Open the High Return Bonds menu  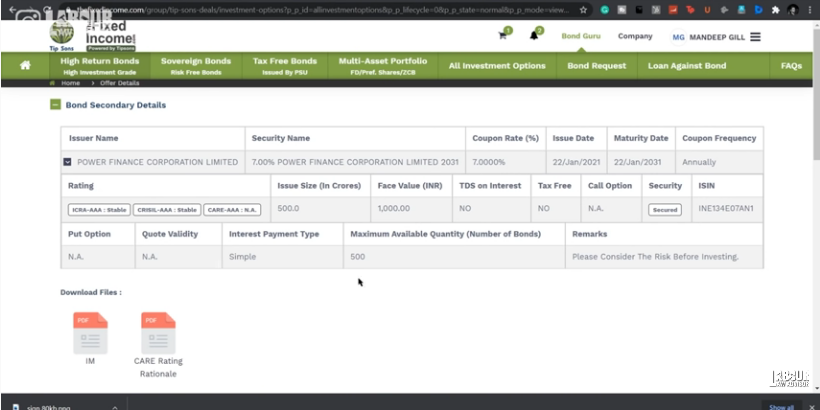tap(99, 65)
